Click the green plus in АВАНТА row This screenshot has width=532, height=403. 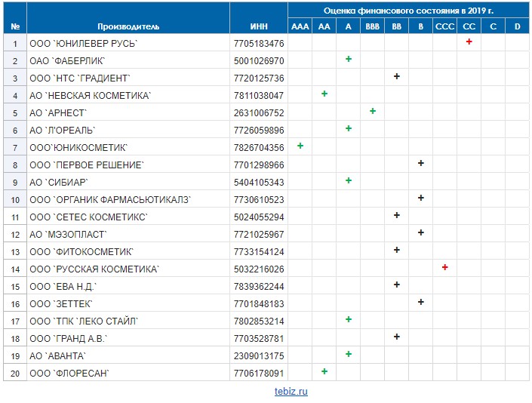point(349,354)
